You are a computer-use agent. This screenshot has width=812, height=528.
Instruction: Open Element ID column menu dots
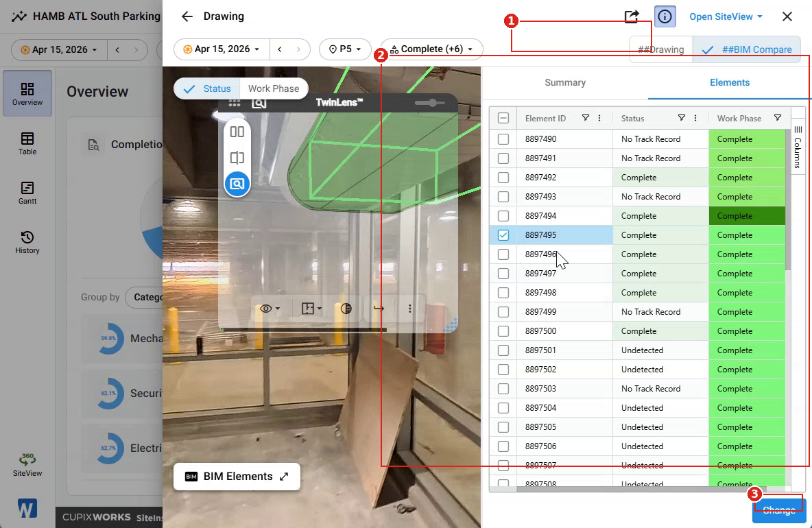click(599, 118)
